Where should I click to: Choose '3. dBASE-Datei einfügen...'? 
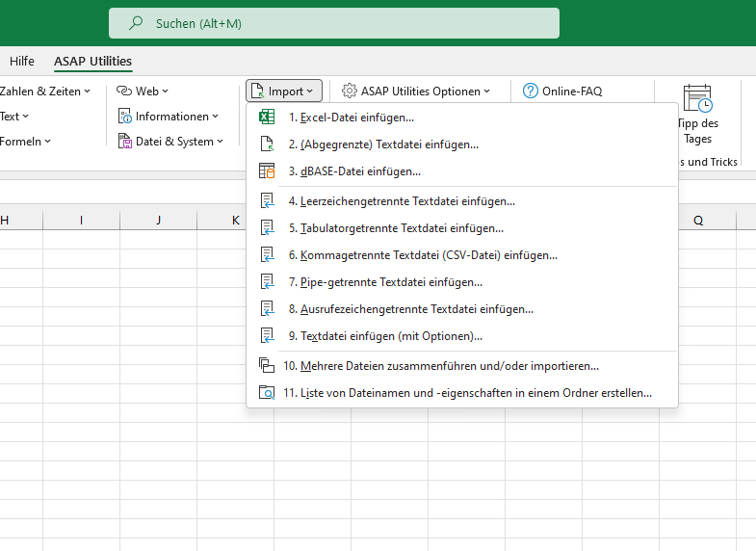point(462,171)
